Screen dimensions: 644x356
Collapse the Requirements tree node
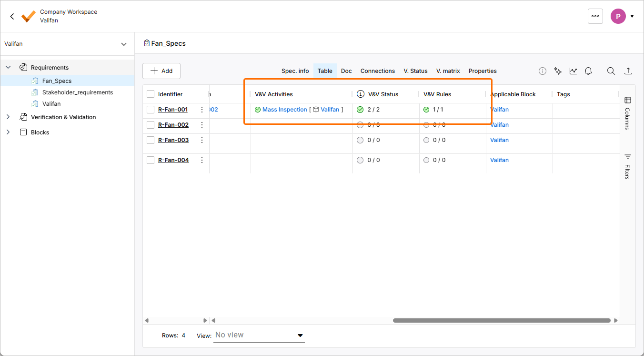8,67
